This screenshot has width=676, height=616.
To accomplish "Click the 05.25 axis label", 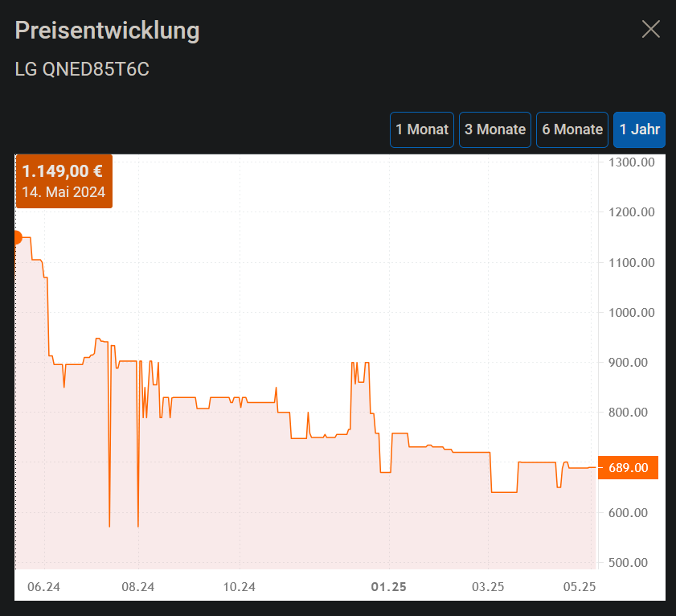I will (580, 587).
